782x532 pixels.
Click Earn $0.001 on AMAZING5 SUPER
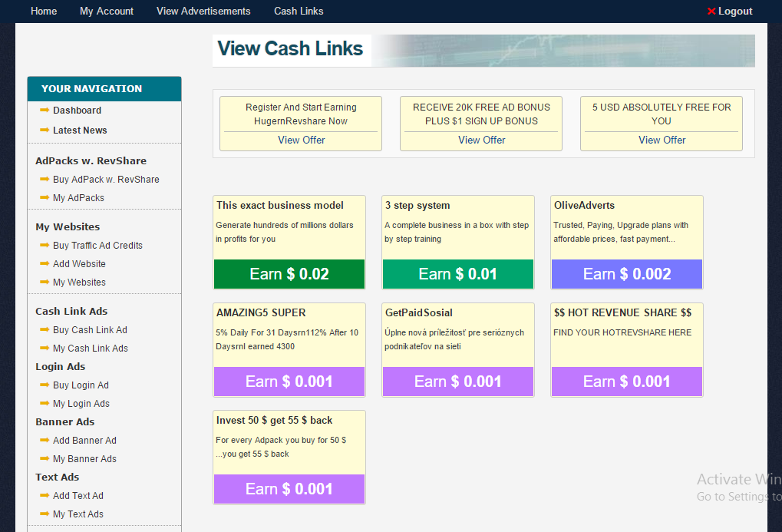coord(289,382)
